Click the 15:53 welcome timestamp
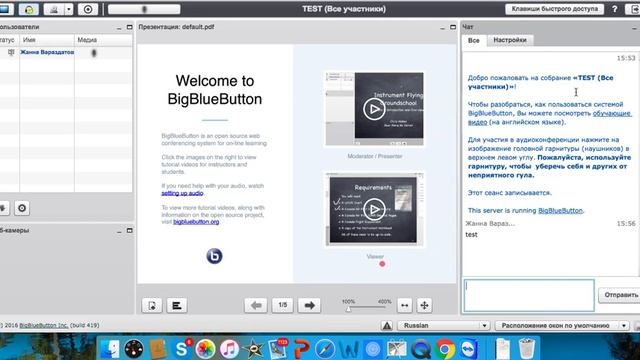The width and height of the screenshot is (640, 360). click(626, 58)
